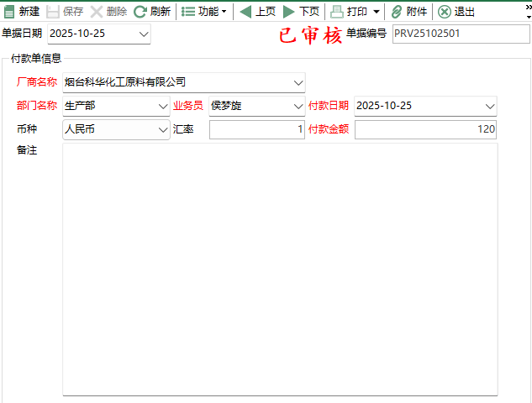The image size is (532, 403).
Task: Click the 打印 printer icon
Action: pos(336,12)
